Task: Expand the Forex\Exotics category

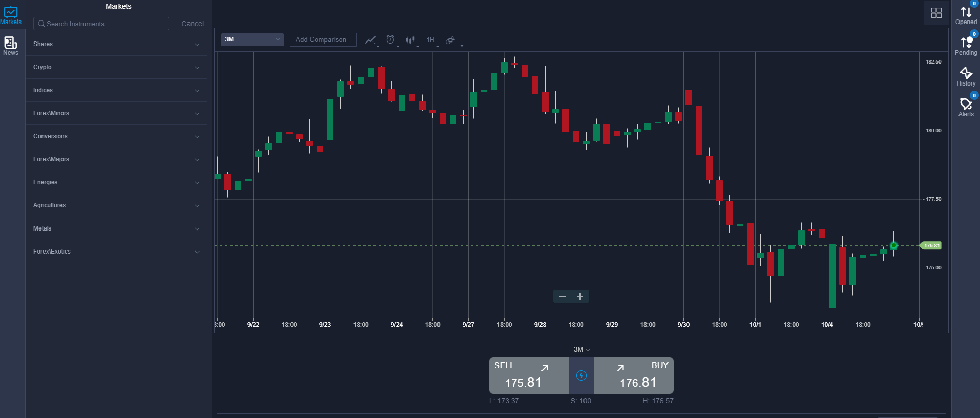Action: click(117, 252)
